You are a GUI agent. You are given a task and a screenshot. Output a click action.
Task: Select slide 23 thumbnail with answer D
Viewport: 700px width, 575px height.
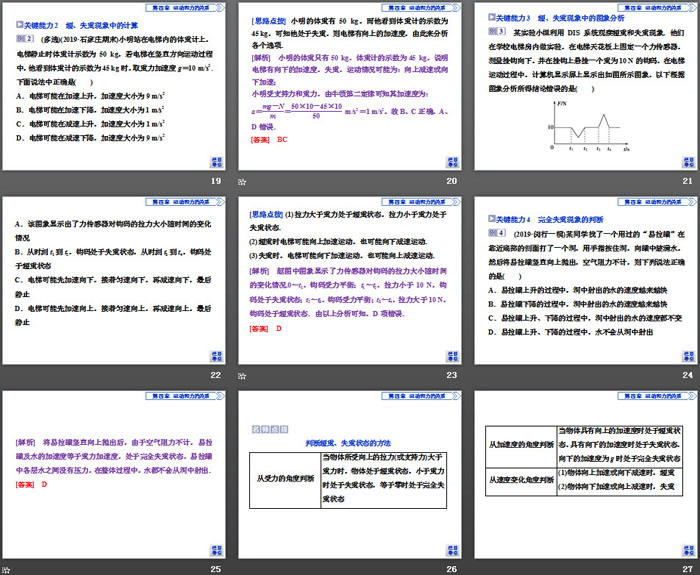350,280
